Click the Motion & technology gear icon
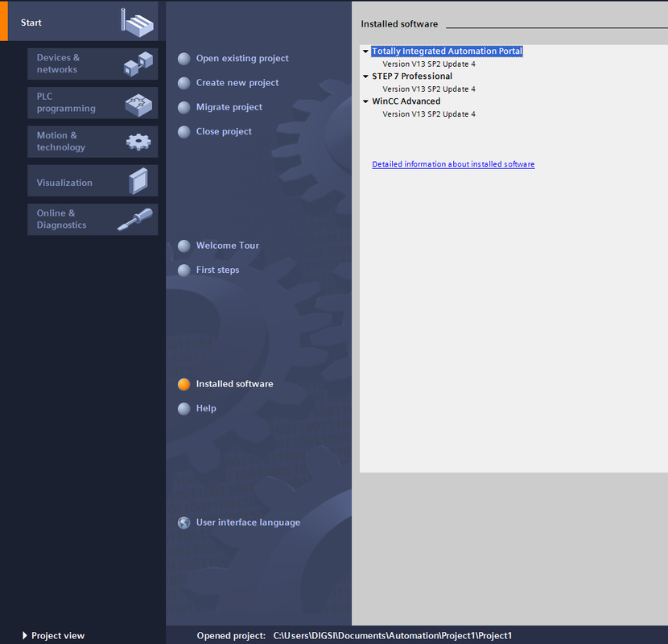 [138, 142]
